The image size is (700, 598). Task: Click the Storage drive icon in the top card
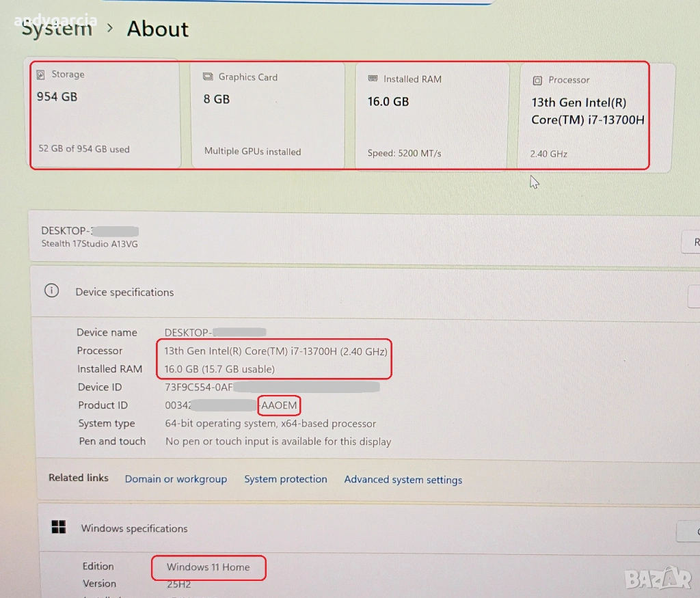coord(41,74)
